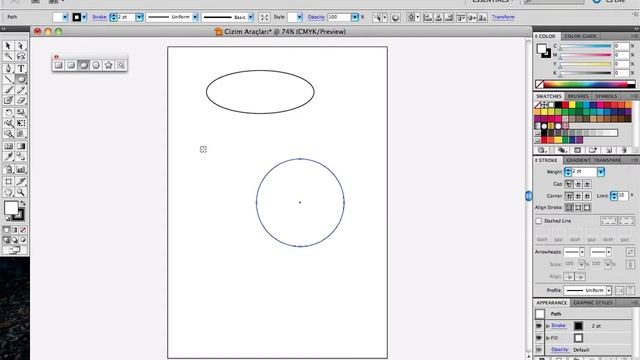Open Transform link in control bar
Image resolution: width=640 pixels, height=360 pixels.
[503, 17]
